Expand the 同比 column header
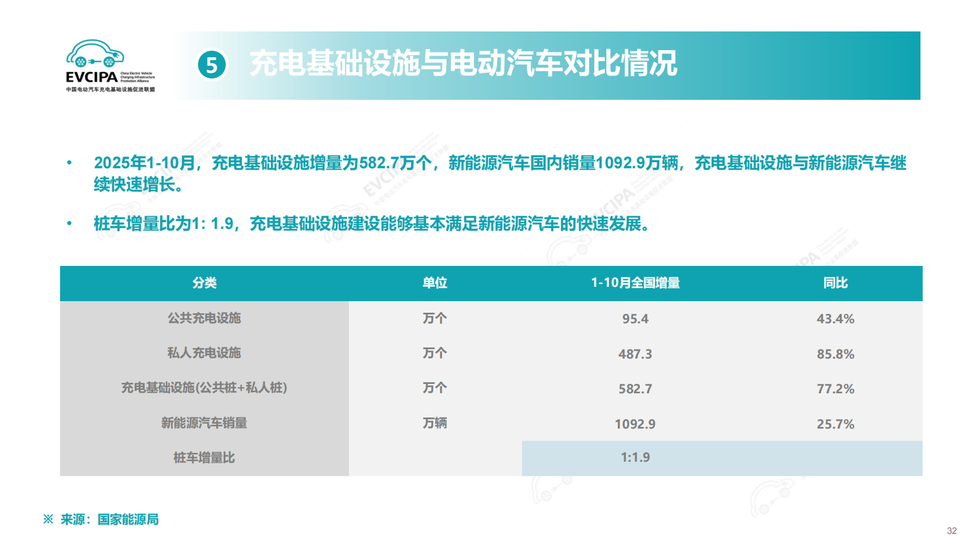Image resolution: width=980 pixels, height=551 pixels. coord(835,283)
